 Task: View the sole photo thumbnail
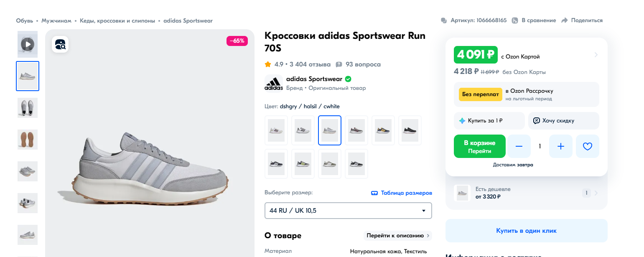[x=28, y=140]
